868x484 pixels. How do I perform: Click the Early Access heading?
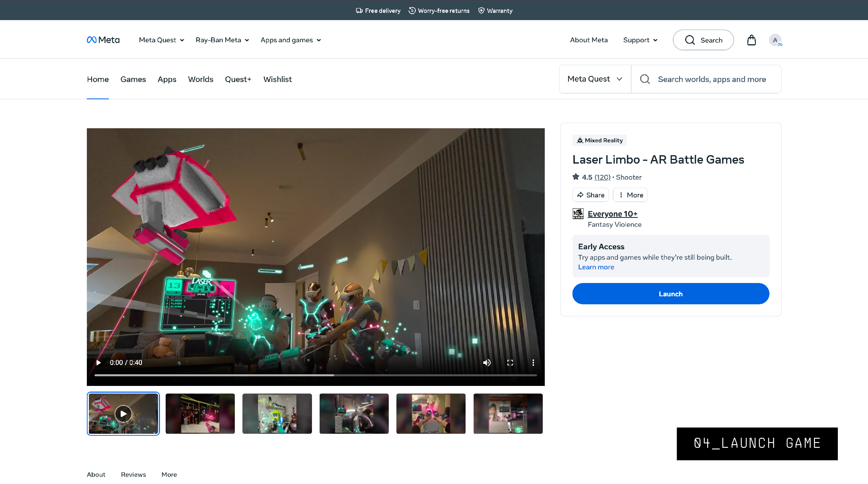pyautogui.click(x=601, y=246)
